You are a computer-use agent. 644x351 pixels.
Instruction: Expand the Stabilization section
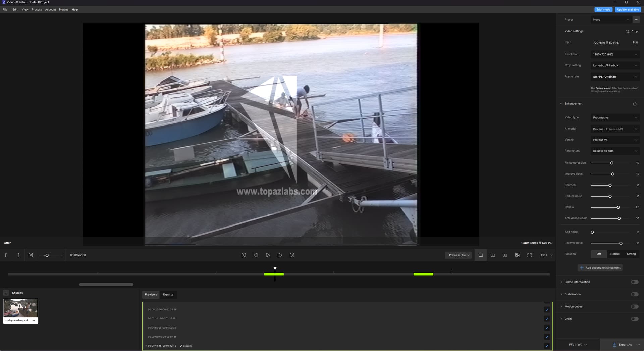point(572,294)
